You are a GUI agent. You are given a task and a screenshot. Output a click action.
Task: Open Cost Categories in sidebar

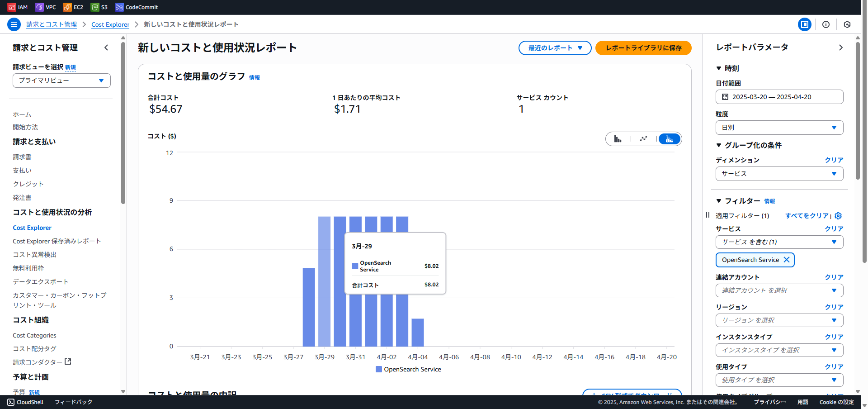click(34, 335)
